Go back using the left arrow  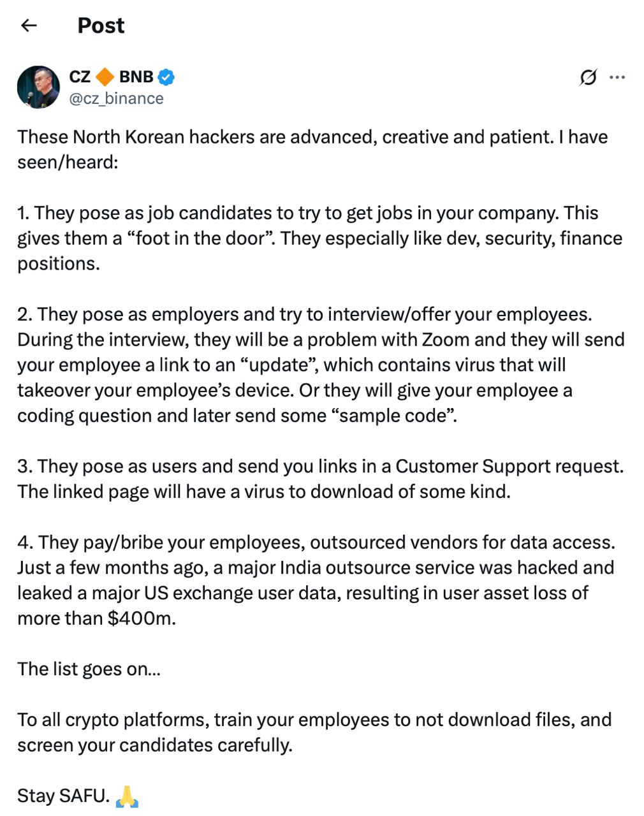pos(29,25)
